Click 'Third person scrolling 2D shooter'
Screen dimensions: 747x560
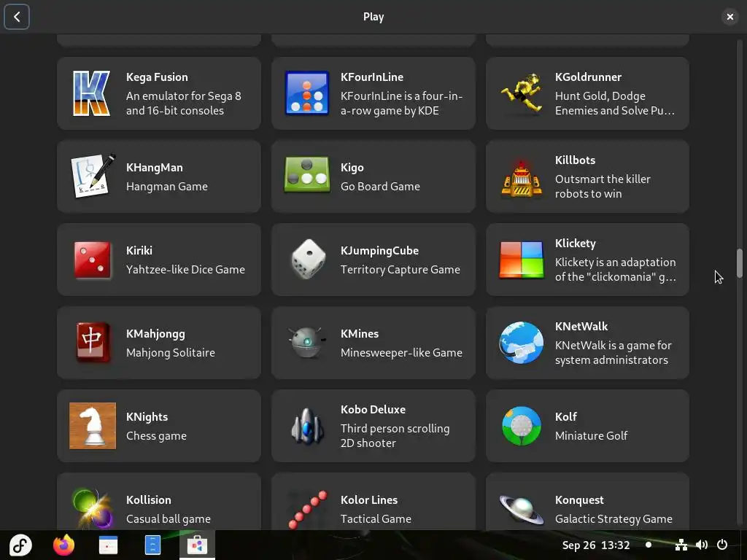click(x=395, y=436)
